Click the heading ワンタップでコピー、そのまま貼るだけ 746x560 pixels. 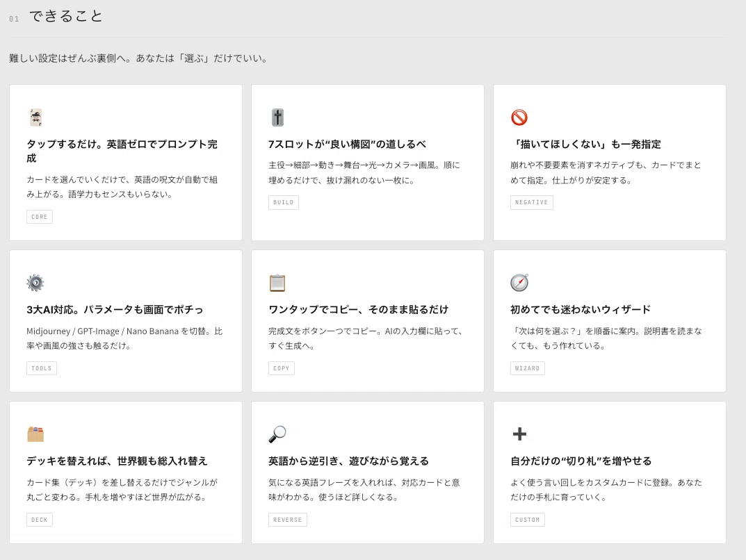point(358,309)
